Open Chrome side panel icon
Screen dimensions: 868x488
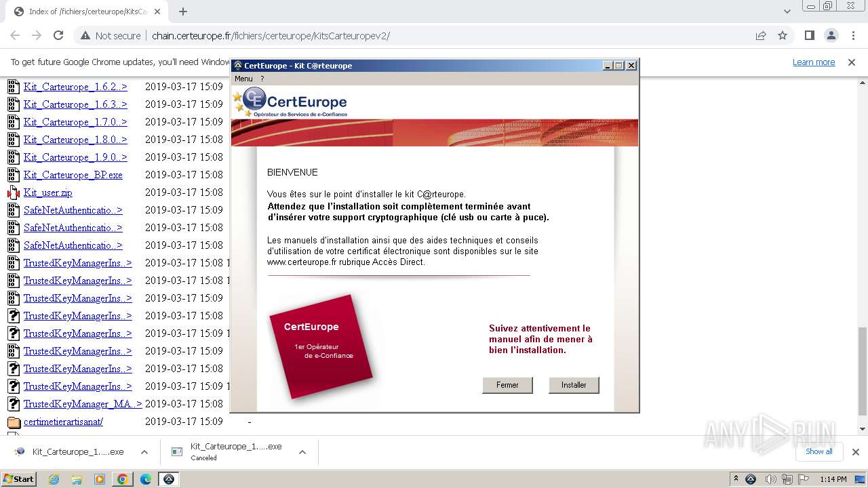809,36
